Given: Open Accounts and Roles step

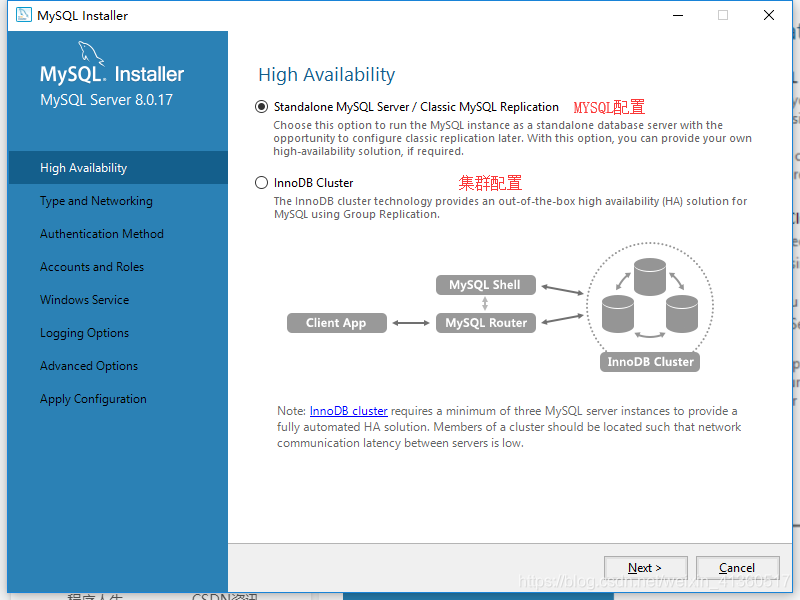Looking at the screenshot, I should 92,267.
